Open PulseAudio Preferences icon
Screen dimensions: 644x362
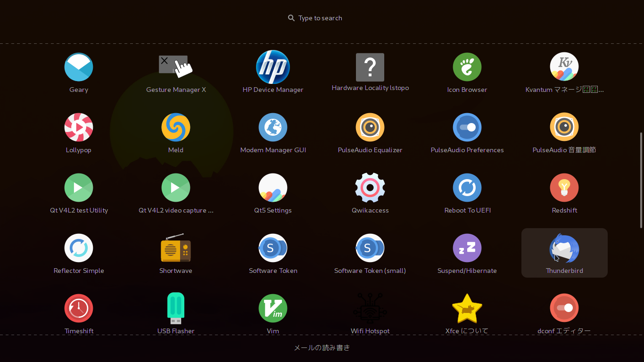point(467,127)
